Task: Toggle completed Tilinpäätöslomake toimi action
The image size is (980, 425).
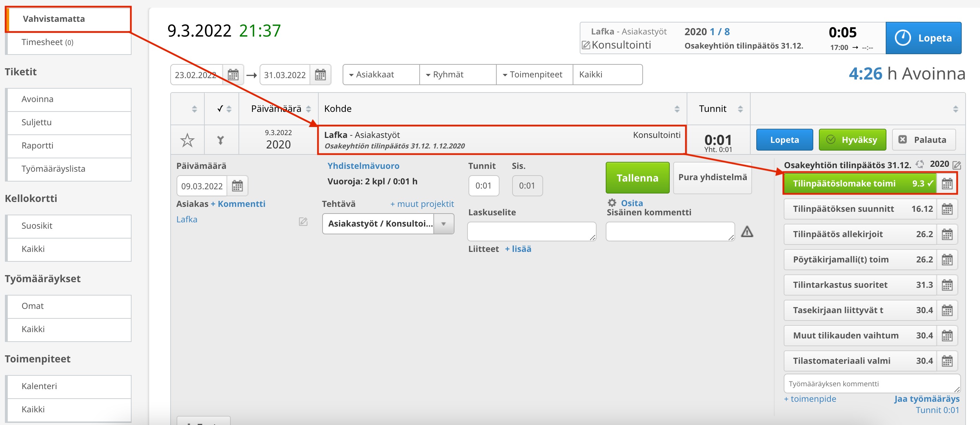Action: pos(859,183)
